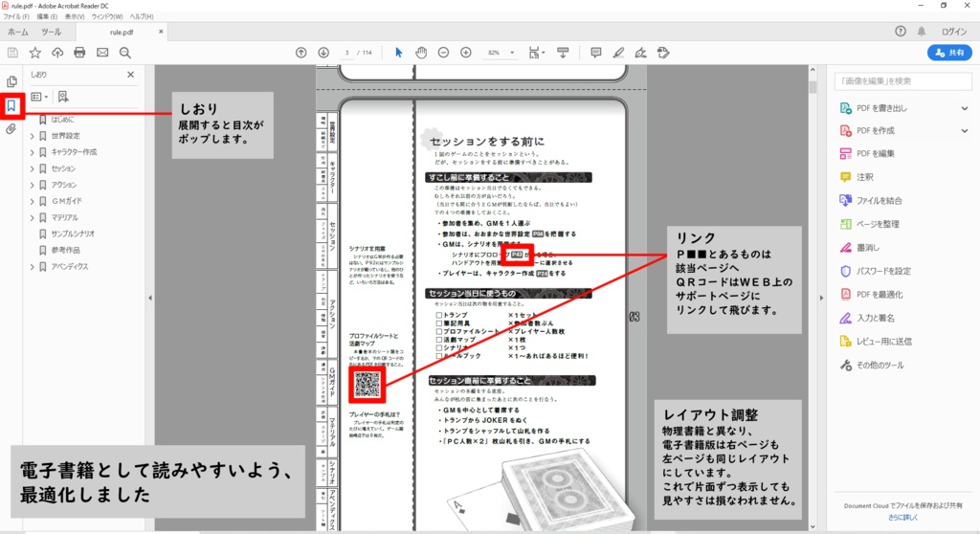Click the tools search input field
Image resolution: width=980 pixels, height=534 pixels.
[903, 81]
